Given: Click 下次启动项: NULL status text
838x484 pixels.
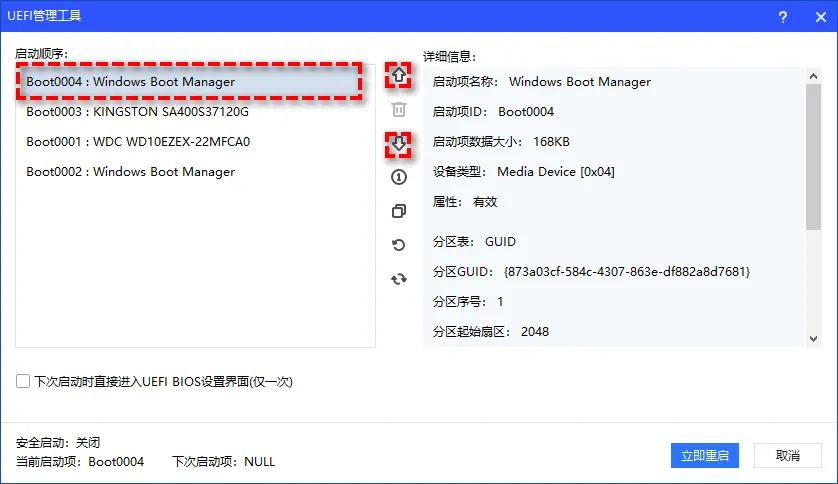Looking at the screenshot, I should pyautogui.click(x=223, y=462).
